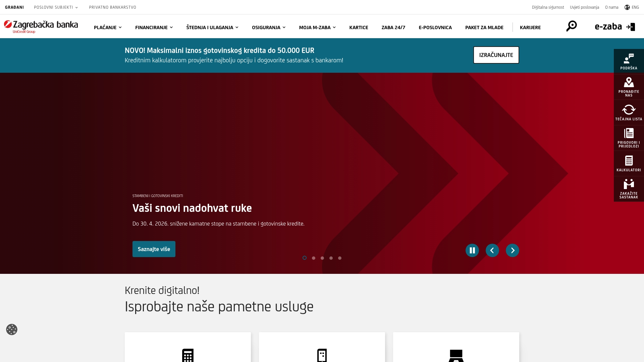Select Prigovori i prijedlozi sidebar icon

click(x=629, y=138)
